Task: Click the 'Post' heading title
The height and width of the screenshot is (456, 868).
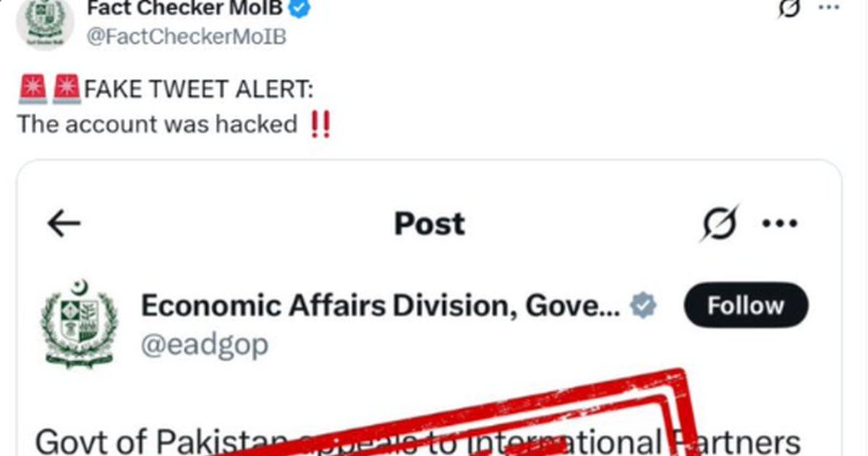Action: pyautogui.click(x=430, y=224)
